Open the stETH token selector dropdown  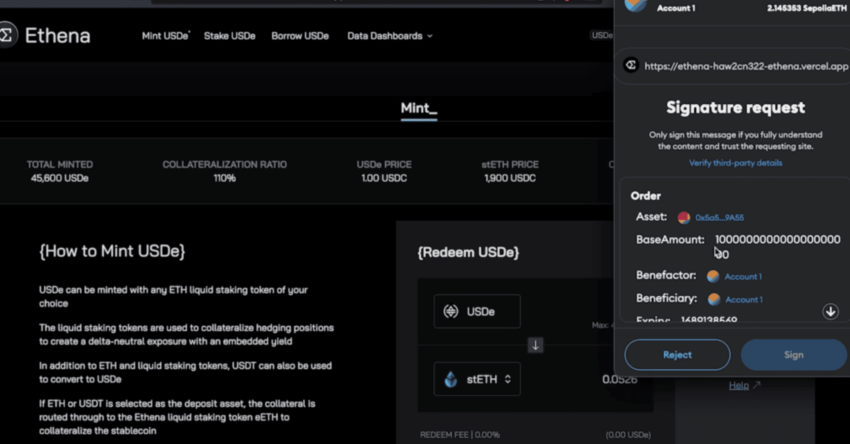pyautogui.click(x=477, y=379)
